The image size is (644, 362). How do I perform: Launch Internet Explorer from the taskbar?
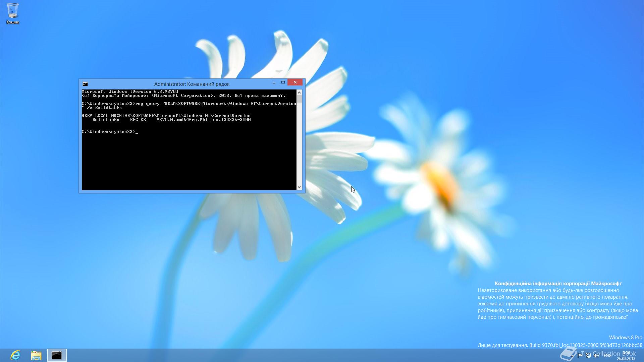15,355
